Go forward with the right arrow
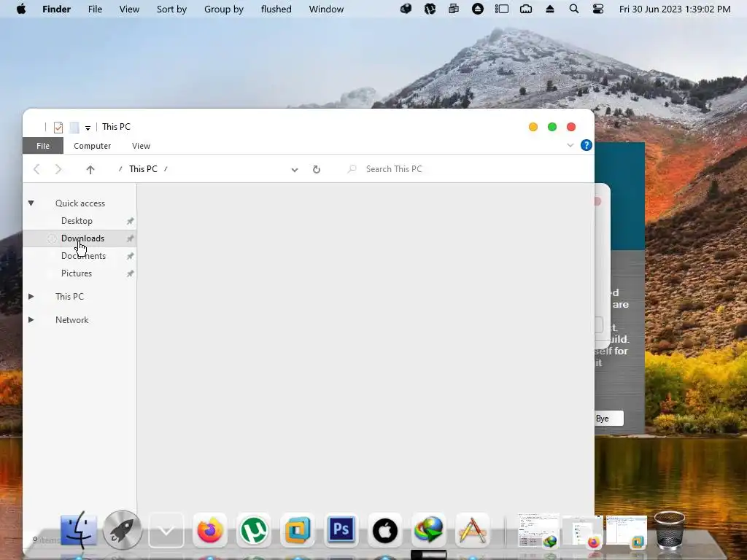Image resolution: width=747 pixels, height=560 pixels. pyautogui.click(x=58, y=169)
